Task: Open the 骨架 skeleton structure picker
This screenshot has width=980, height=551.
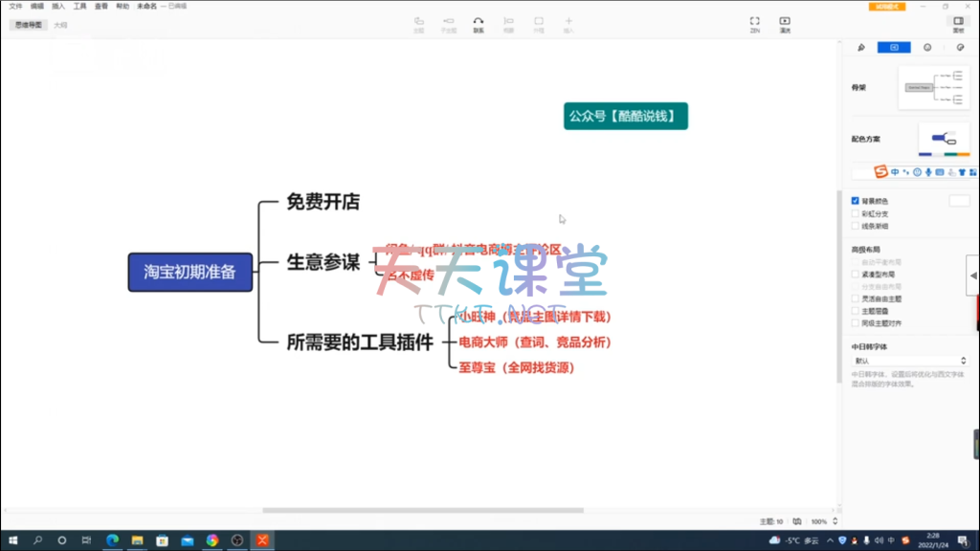Action: coord(938,88)
